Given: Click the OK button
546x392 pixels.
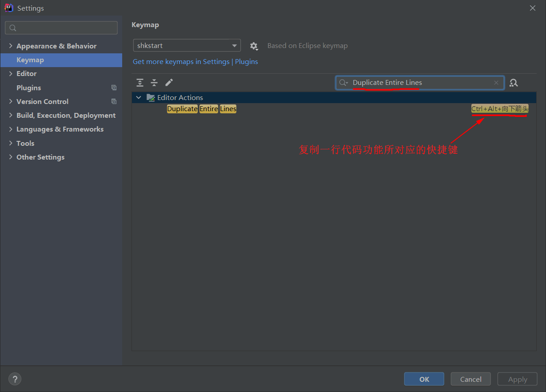Looking at the screenshot, I should tap(424, 379).
